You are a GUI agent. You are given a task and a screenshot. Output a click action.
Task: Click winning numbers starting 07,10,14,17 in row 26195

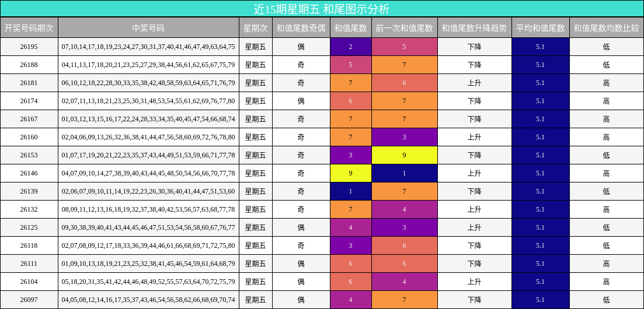coord(149,47)
